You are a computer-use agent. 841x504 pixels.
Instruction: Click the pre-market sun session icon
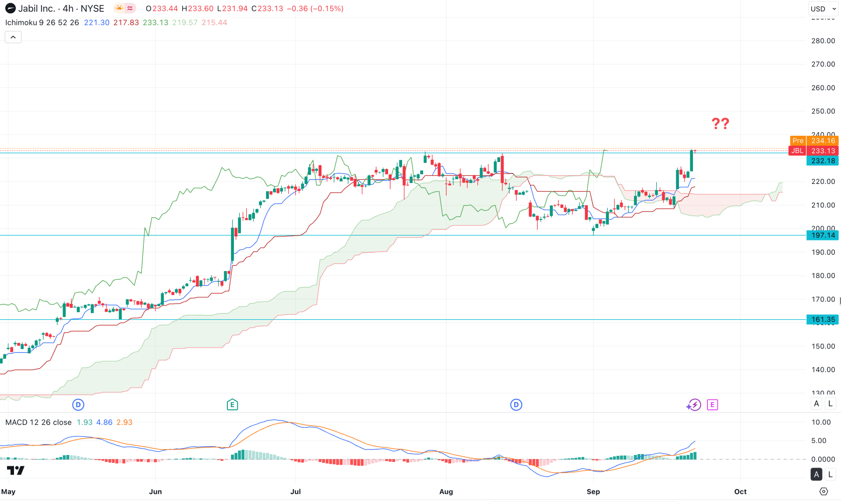point(119,8)
